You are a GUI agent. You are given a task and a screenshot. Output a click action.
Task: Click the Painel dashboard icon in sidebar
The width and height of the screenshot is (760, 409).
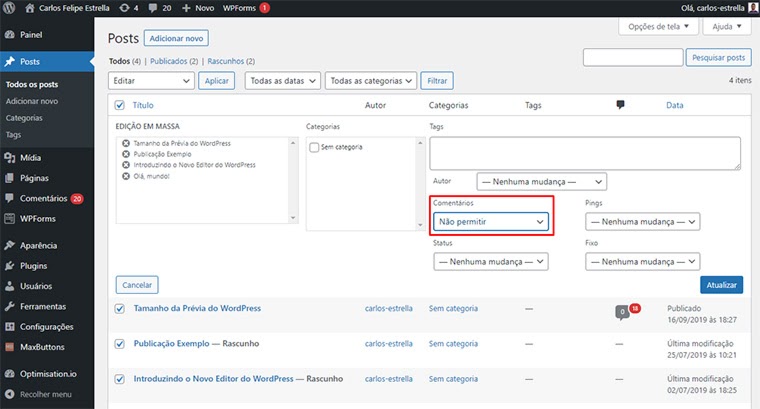click(9, 34)
